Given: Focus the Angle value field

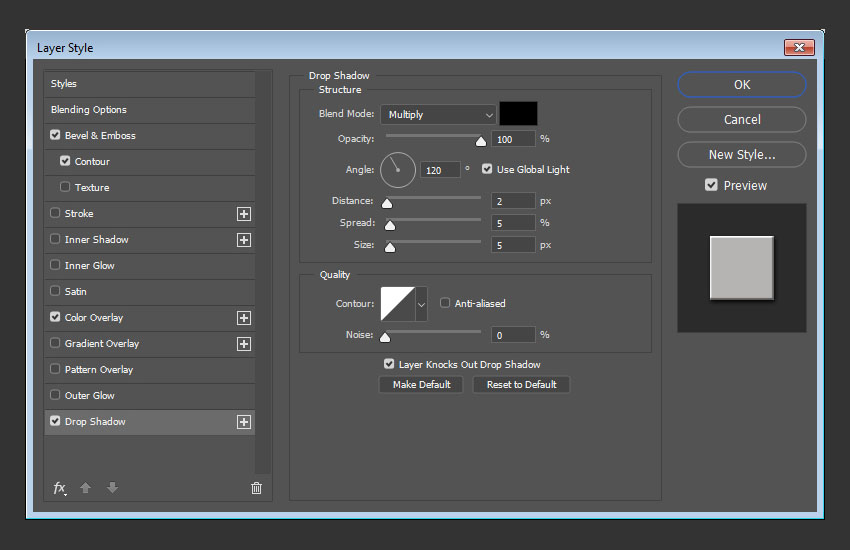Looking at the screenshot, I should tap(440, 170).
